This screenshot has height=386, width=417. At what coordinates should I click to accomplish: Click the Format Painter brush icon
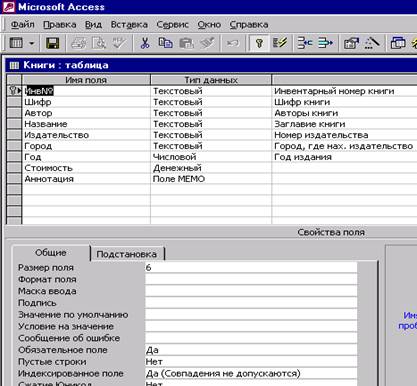pos(207,43)
